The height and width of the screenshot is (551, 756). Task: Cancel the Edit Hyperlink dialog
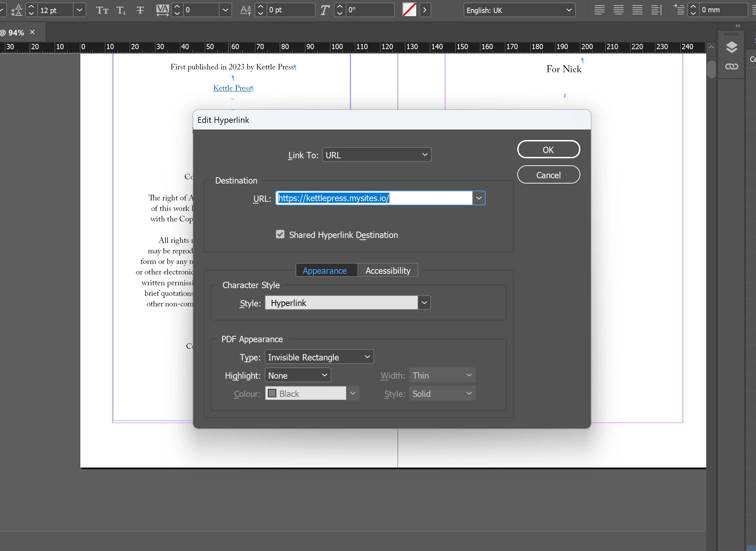point(548,175)
